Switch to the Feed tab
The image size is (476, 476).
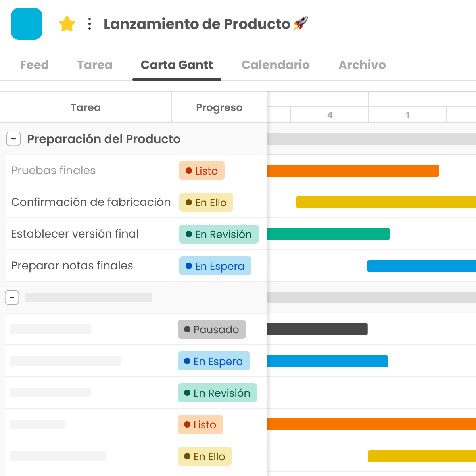click(x=35, y=65)
